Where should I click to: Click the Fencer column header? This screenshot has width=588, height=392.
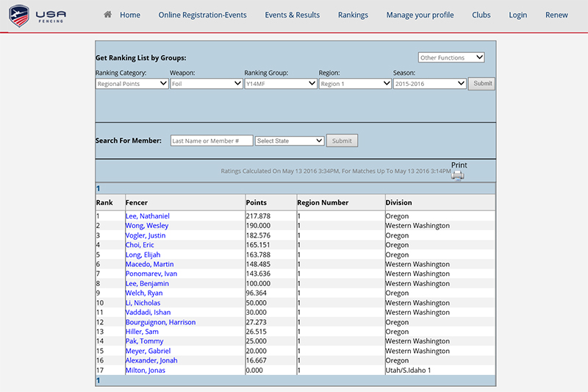click(137, 202)
